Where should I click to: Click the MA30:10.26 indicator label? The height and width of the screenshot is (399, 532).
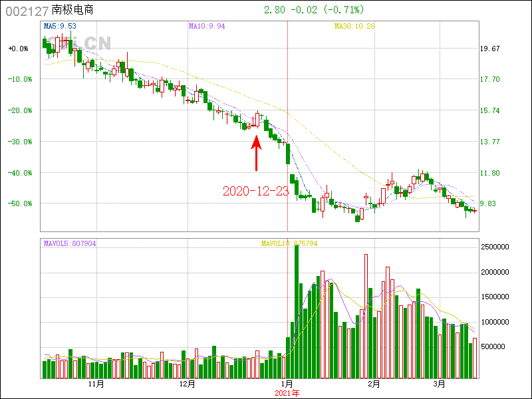pos(354,26)
